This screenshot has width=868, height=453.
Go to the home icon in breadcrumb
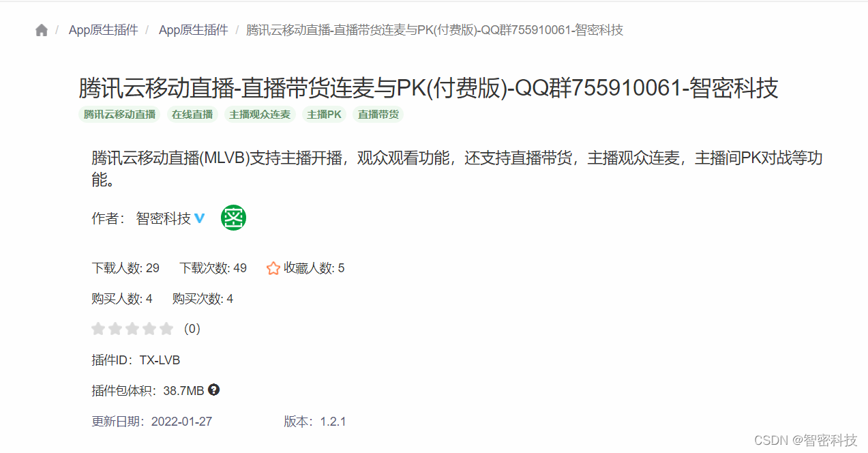tap(42, 30)
